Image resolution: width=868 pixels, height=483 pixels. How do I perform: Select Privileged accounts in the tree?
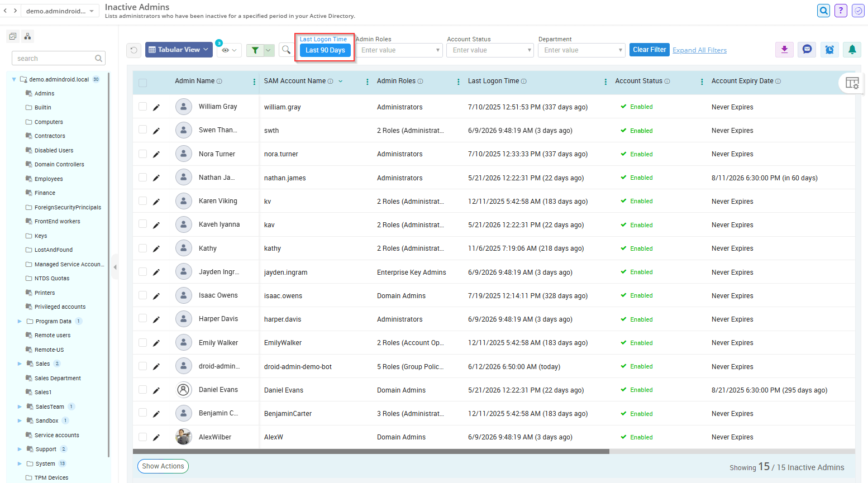pyautogui.click(x=60, y=307)
